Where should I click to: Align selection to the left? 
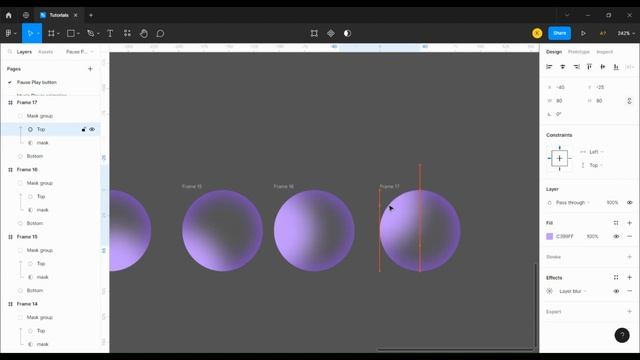(549, 67)
